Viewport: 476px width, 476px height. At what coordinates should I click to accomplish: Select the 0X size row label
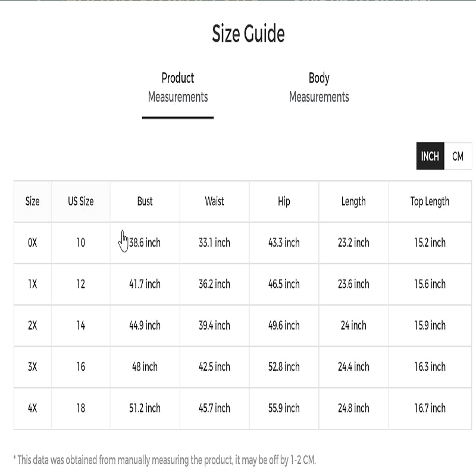pos(33,243)
